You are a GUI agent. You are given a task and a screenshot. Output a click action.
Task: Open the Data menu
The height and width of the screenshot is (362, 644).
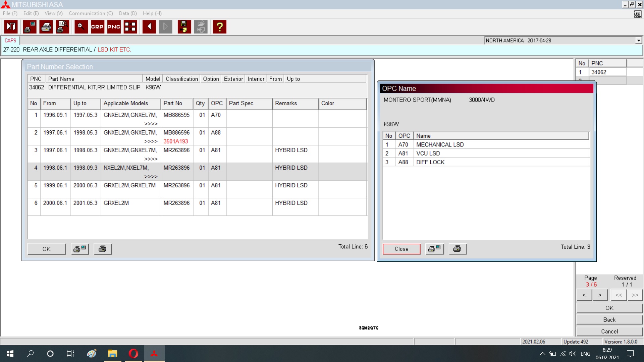coord(128,13)
